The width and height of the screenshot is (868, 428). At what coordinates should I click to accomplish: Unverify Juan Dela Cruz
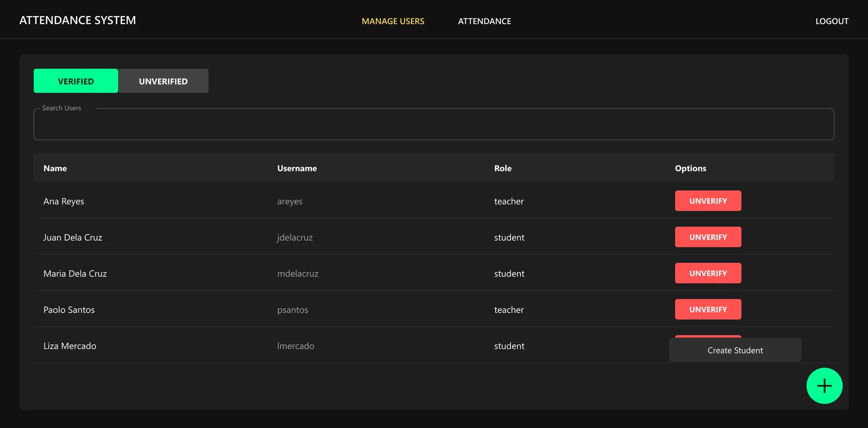[708, 237]
